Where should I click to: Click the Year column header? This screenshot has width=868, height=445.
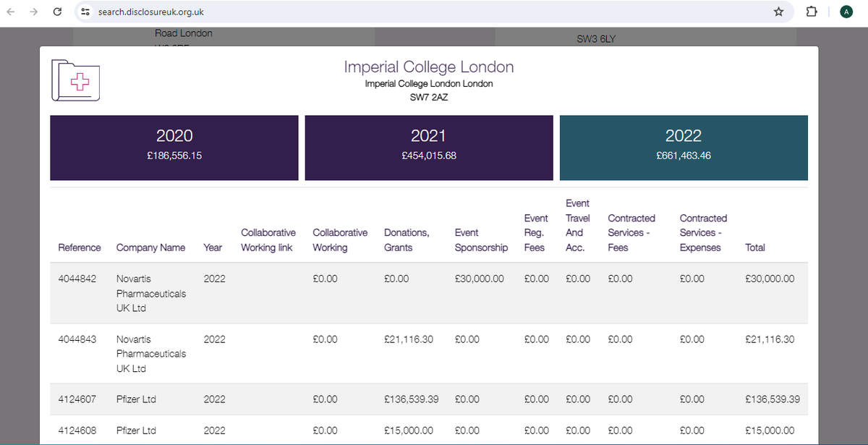point(213,247)
